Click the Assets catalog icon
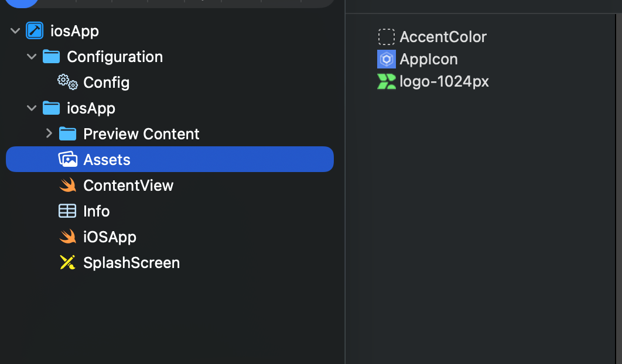The image size is (622, 364). [x=68, y=160]
